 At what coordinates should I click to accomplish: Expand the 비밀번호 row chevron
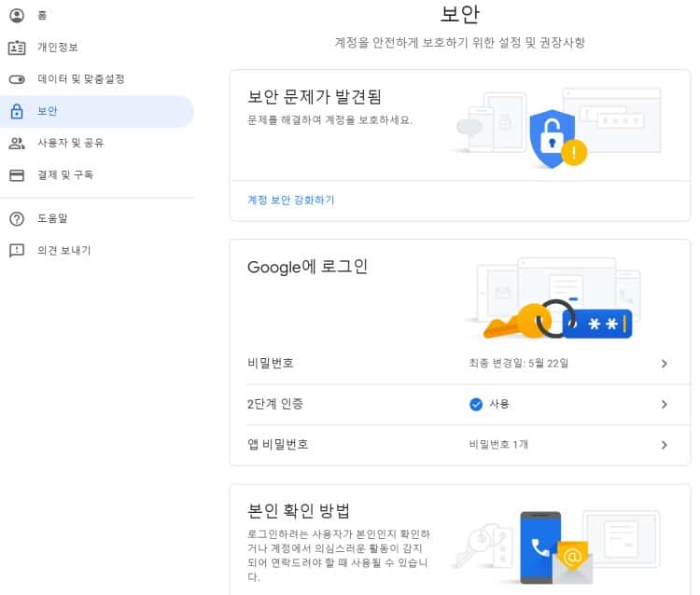point(664,364)
